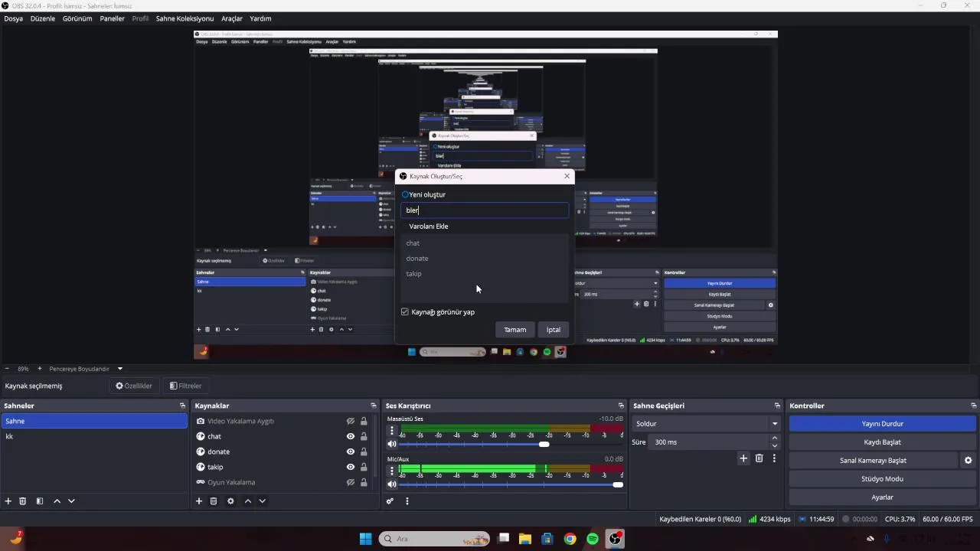Pop out the Ses Karıştırıcı dock panel
Image resolution: width=980 pixels, height=551 pixels.
[x=621, y=406]
